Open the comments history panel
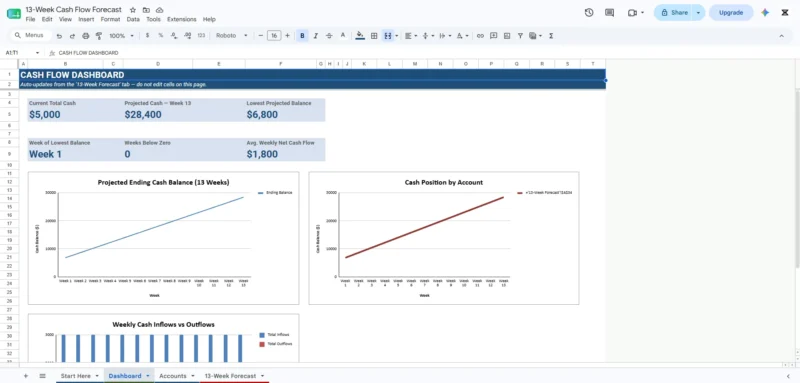The image size is (800, 383). tap(609, 13)
